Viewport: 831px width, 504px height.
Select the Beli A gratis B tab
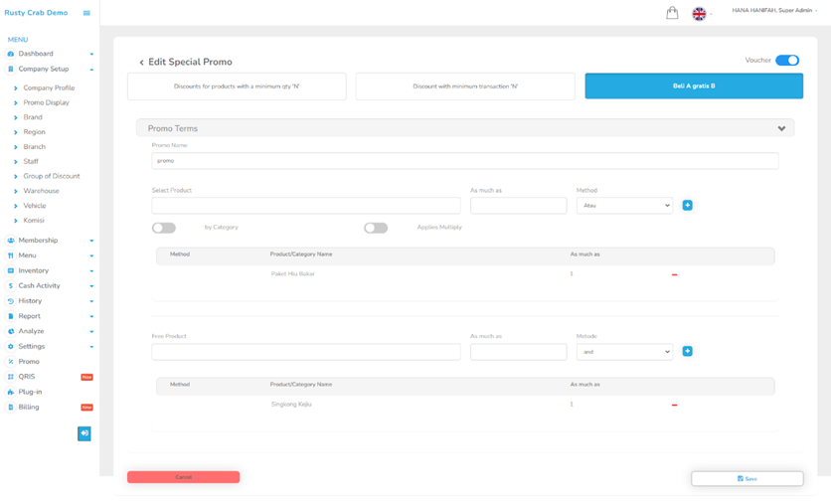click(694, 85)
